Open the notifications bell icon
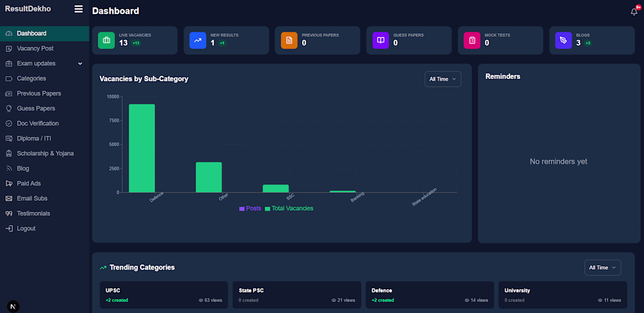644x313 pixels. [634, 12]
